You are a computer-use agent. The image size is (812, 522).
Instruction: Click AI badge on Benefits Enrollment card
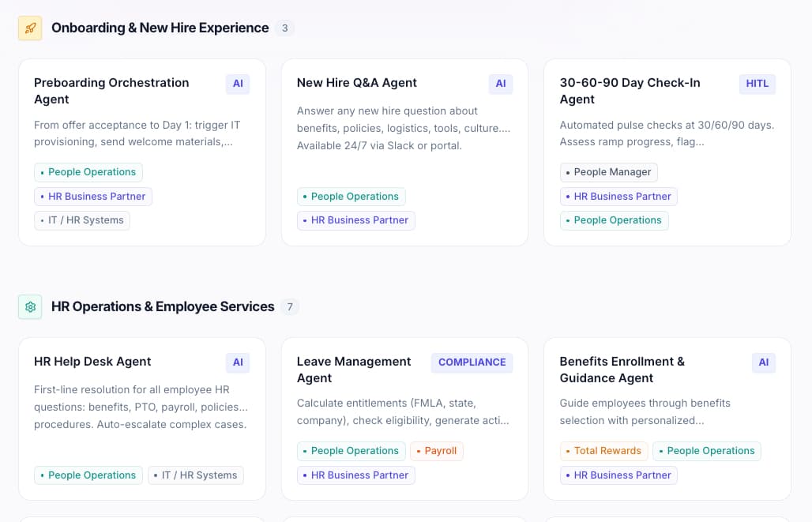tap(764, 362)
